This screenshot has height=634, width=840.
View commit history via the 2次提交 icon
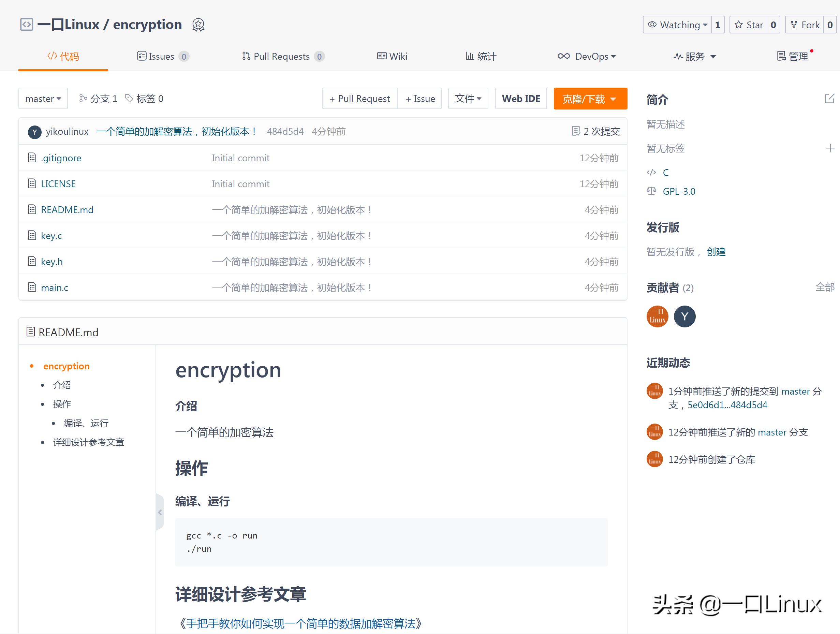[576, 131]
